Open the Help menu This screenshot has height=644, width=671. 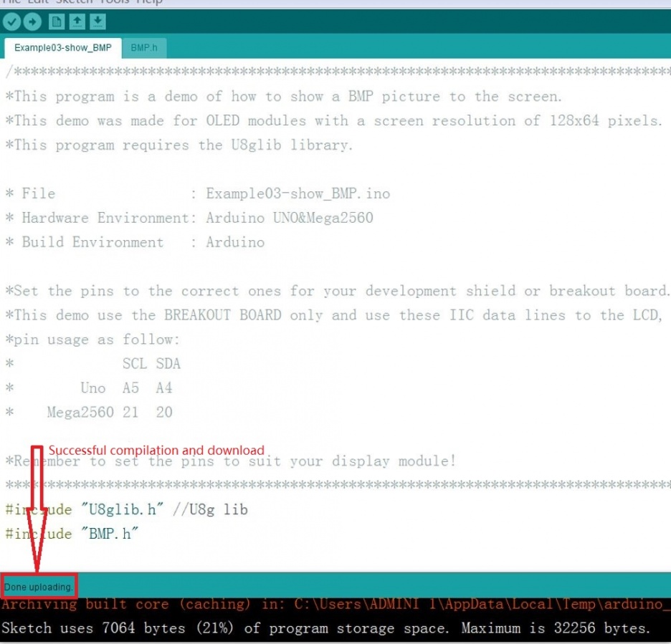(x=149, y=2)
